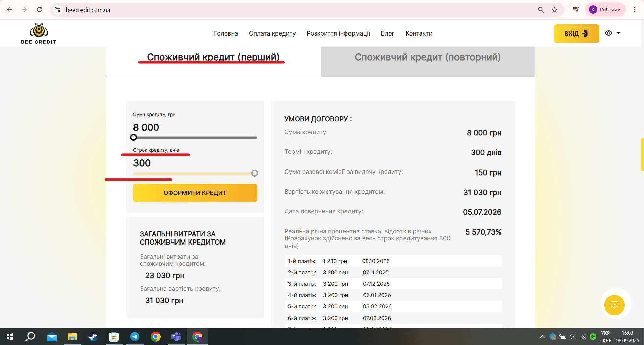Open the Контакти menu item
644x345 pixels.
(x=419, y=33)
